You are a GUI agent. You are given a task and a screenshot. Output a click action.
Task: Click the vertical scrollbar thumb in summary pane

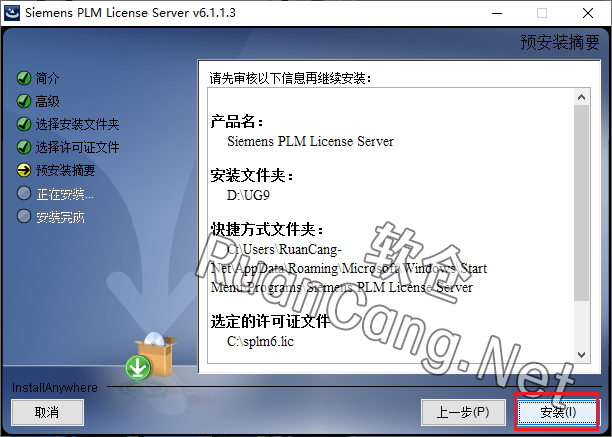point(582,203)
